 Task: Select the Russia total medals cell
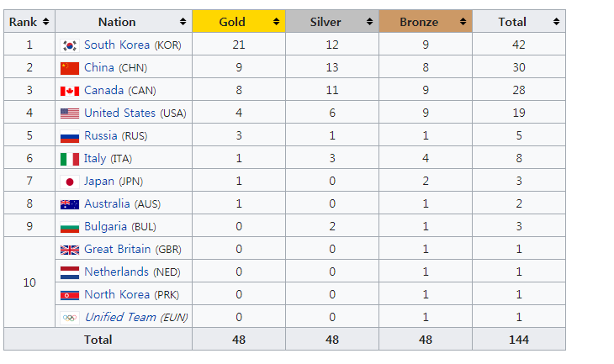point(518,135)
